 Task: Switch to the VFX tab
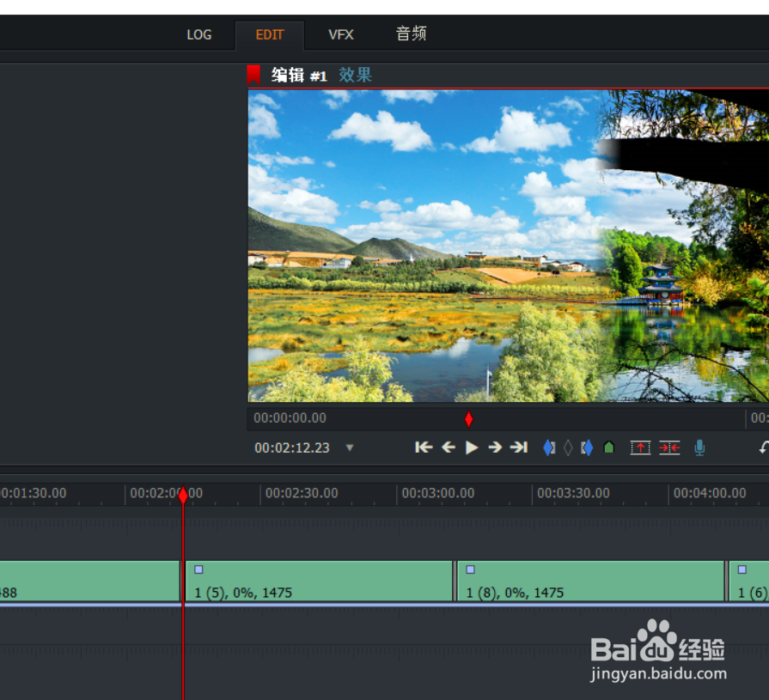coord(341,34)
